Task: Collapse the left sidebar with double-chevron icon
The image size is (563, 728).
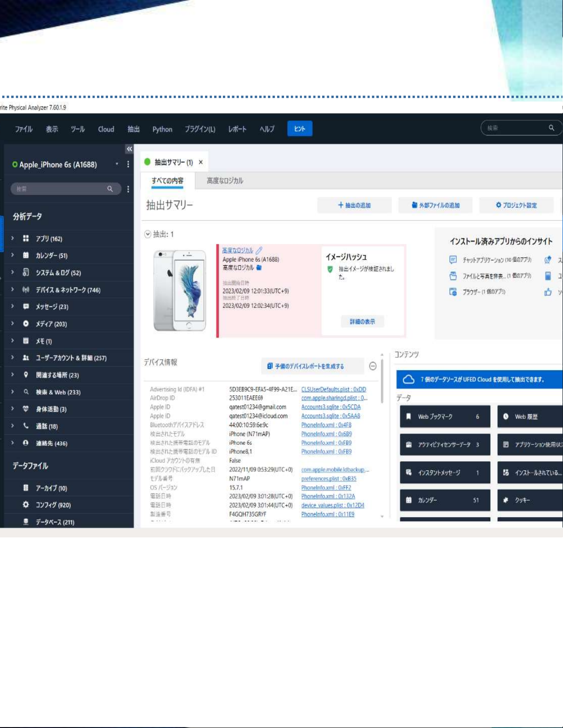Action: (x=129, y=149)
